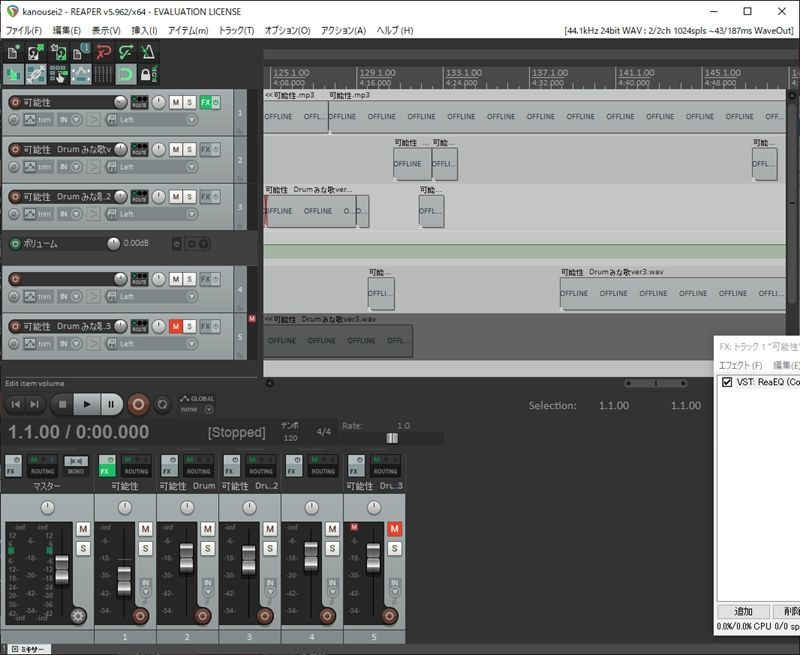Screen dimensions: 800x655
Task: Arm record on mixer channel 1
Action: tap(140, 616)
